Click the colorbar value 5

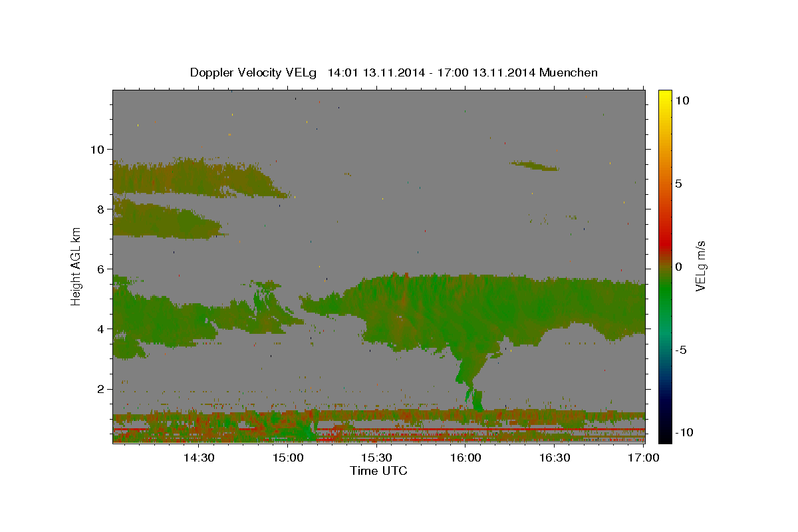(679, 184)
